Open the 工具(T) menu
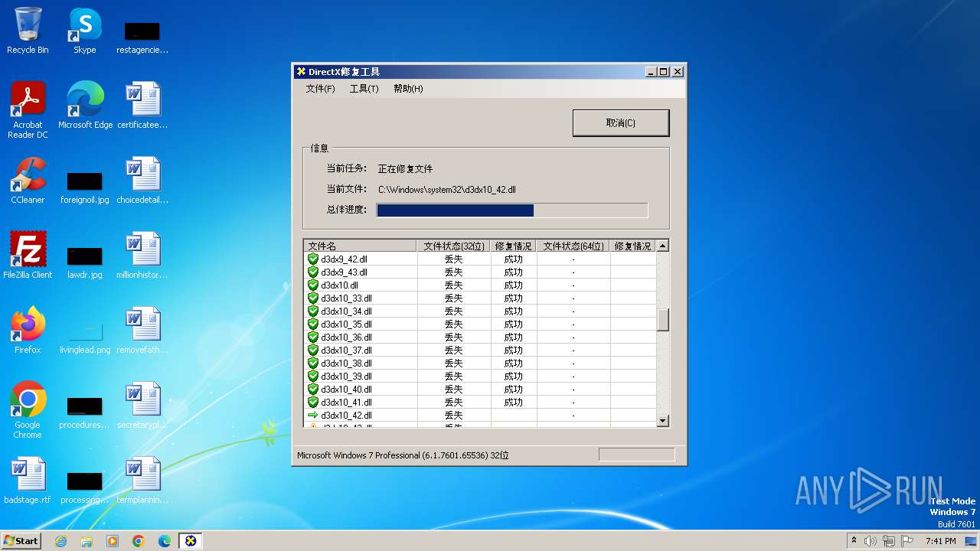Screen dimensions: 980x551 364,89
